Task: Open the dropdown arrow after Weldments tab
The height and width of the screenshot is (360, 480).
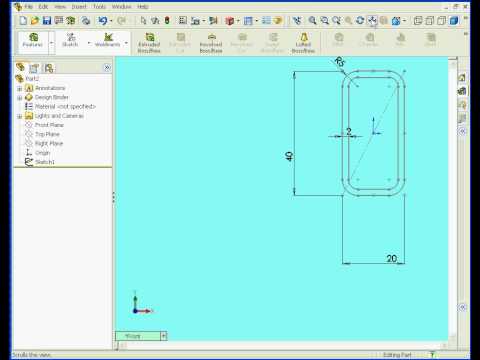Action: (x=126, y=43)
